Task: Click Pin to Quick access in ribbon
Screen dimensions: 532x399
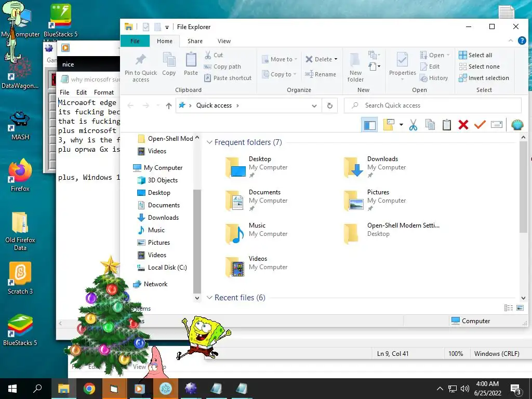Action: click(140, 67)
